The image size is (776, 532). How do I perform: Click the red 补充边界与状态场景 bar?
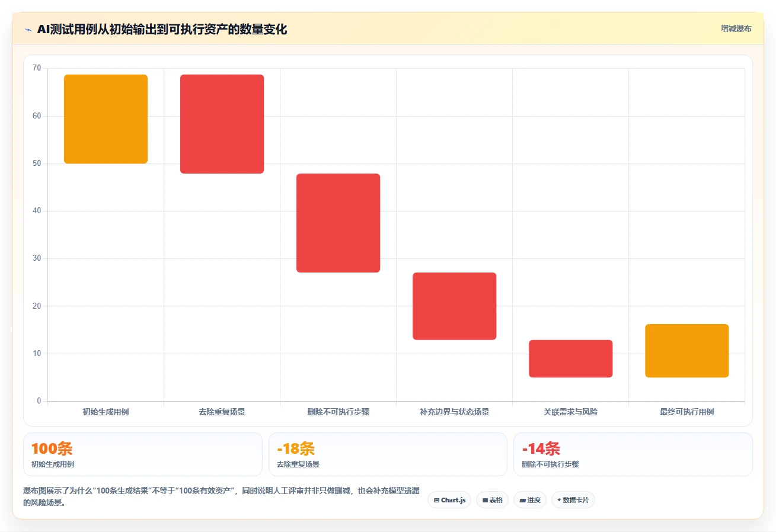[x=454, y=306]
